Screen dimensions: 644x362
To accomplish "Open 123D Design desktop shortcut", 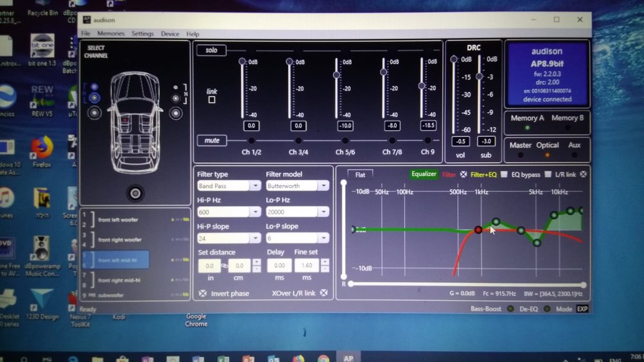I will (x=43, y=304).
